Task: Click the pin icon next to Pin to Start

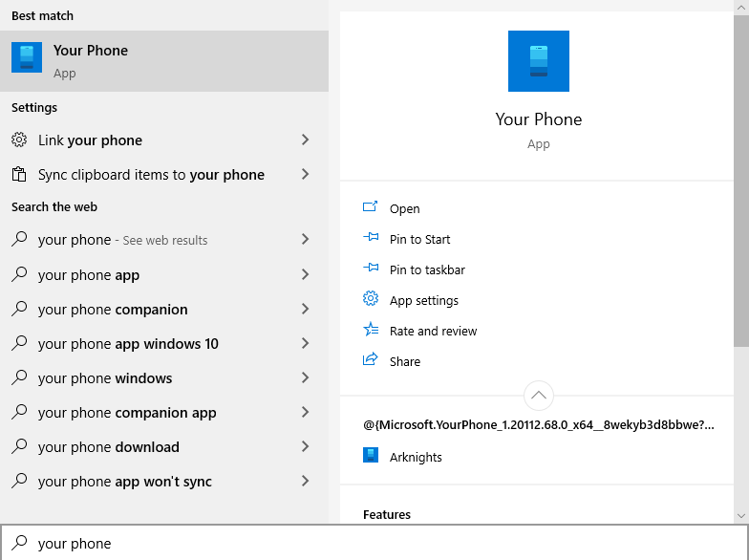Action: pyautogui.click(x=371, y=237)
